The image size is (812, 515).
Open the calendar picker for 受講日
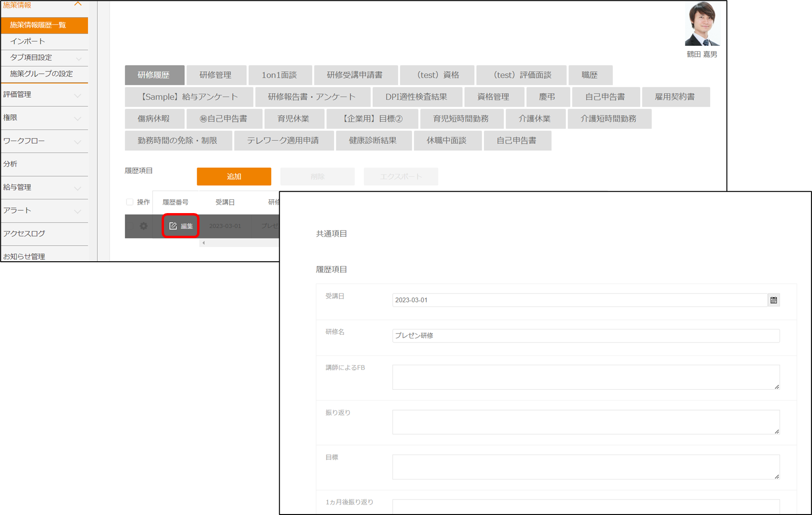[773, 300]
